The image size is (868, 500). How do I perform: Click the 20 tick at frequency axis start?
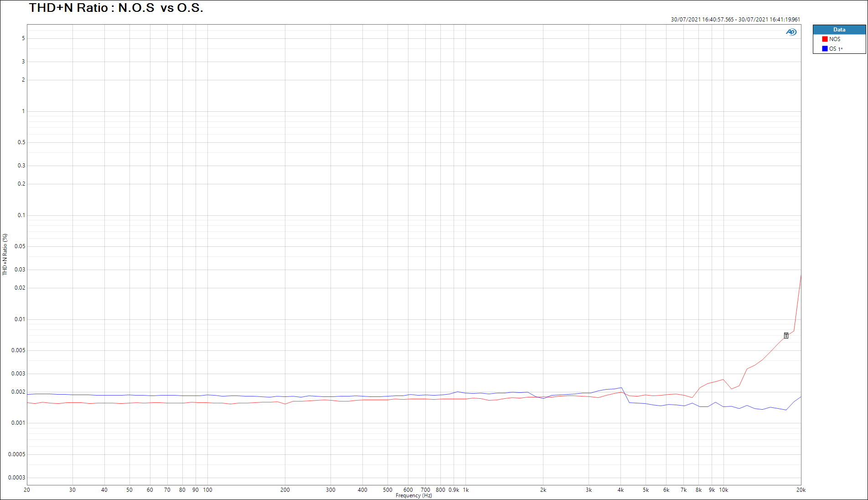[x=27, y=490]
